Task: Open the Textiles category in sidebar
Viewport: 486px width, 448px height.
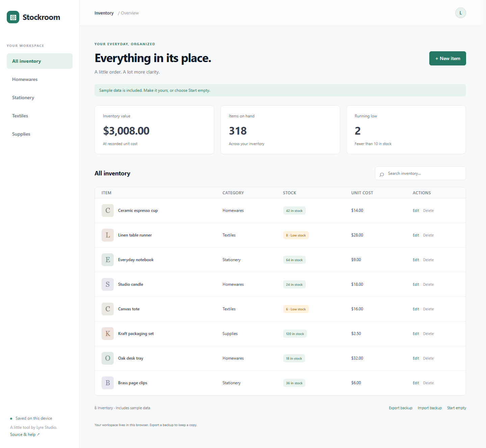Action: click(x=39, y=116)
